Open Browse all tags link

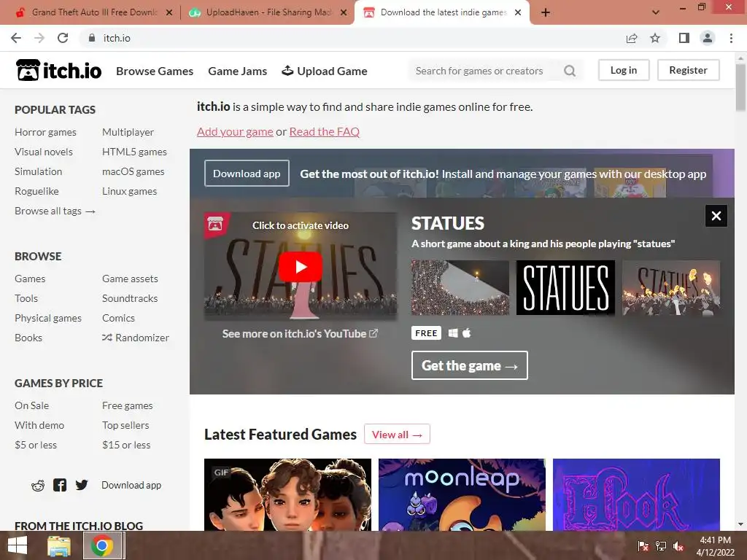point(55,211)
